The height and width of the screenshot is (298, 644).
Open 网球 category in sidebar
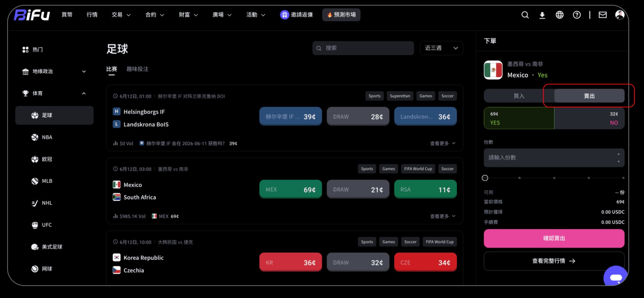pyautogui.click(x=54, y=269)
